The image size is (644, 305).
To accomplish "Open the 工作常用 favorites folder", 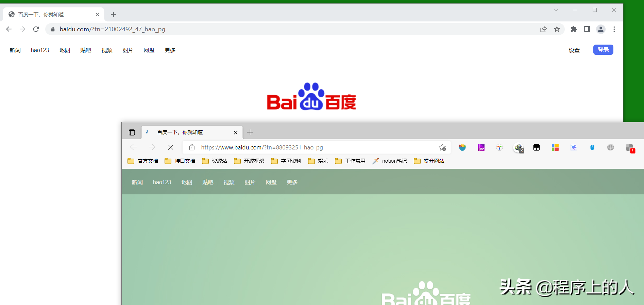I will coord(350,161).
